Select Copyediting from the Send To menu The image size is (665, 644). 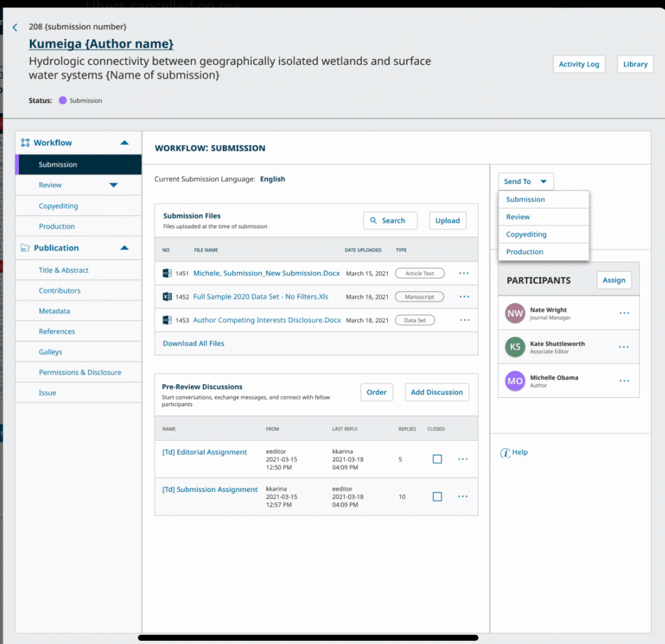pyautogui.click(x=526, y=235)
